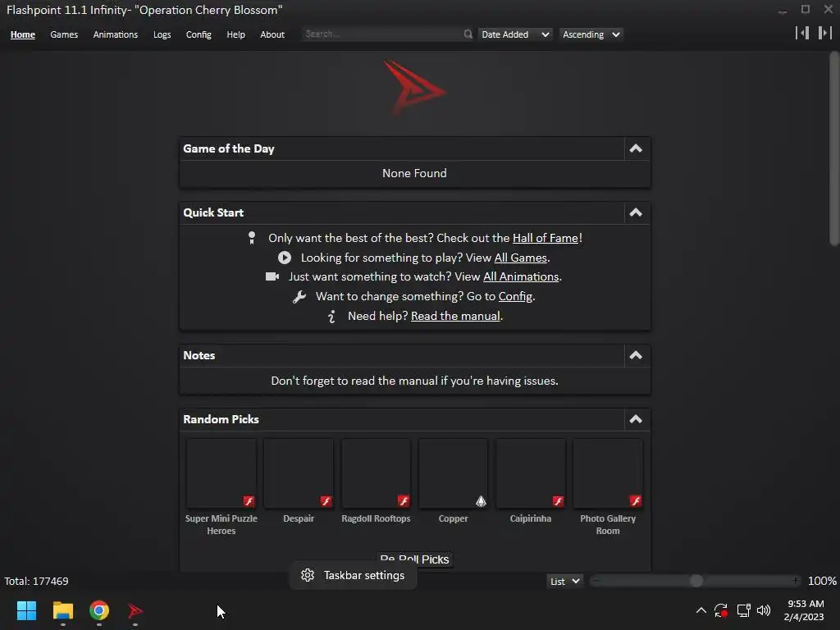Switch to the Animations tab
The width and height of the screenshot is (840, 630).
pyautogui.click(x=116, y=34)
